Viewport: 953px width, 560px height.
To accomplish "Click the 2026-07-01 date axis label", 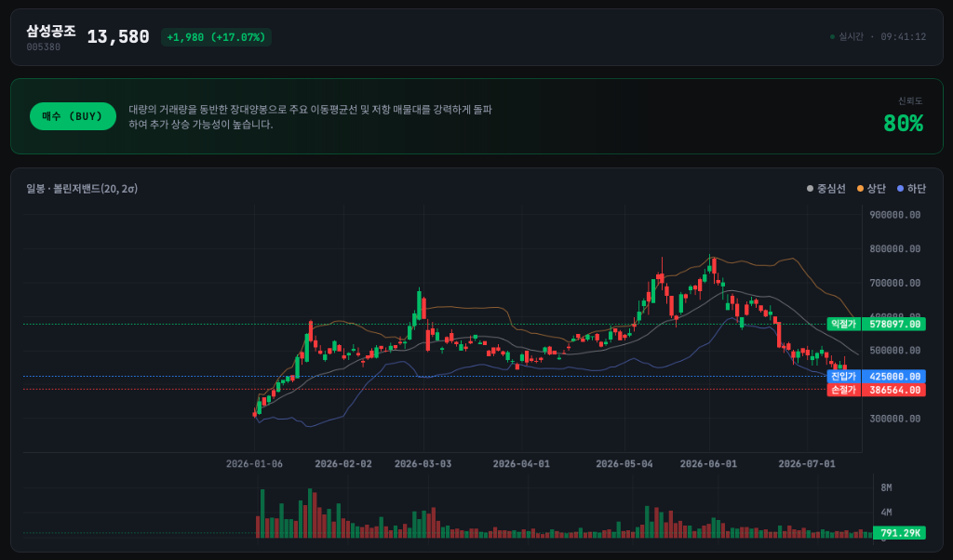I will click(x=807, y=464).
